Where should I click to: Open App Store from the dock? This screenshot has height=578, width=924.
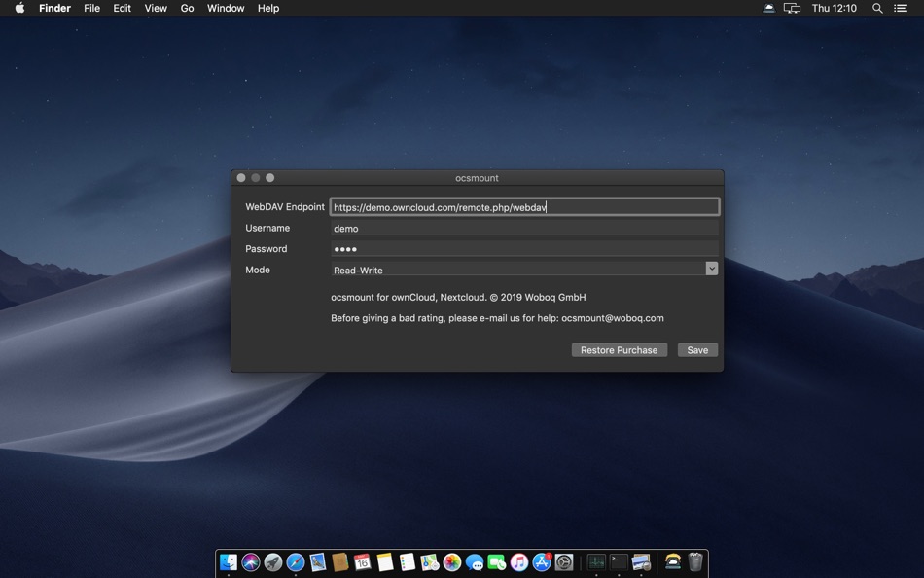[x=542, y=562]
